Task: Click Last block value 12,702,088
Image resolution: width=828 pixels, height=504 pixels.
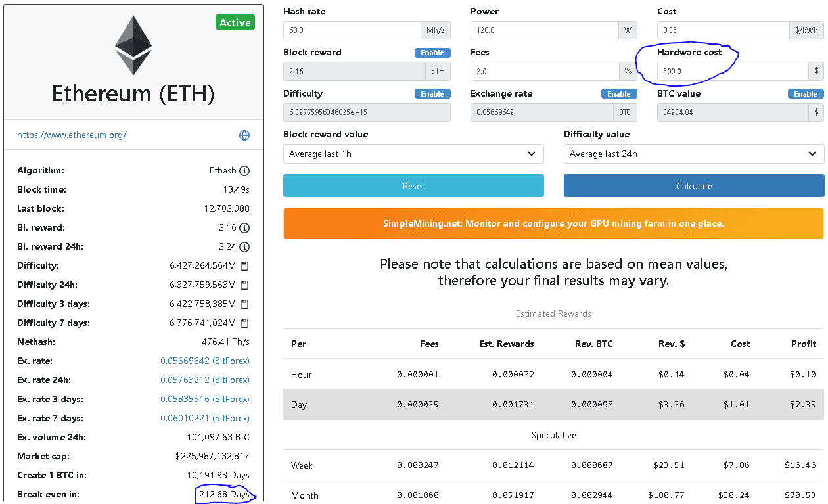Action: tap(227, 209)
